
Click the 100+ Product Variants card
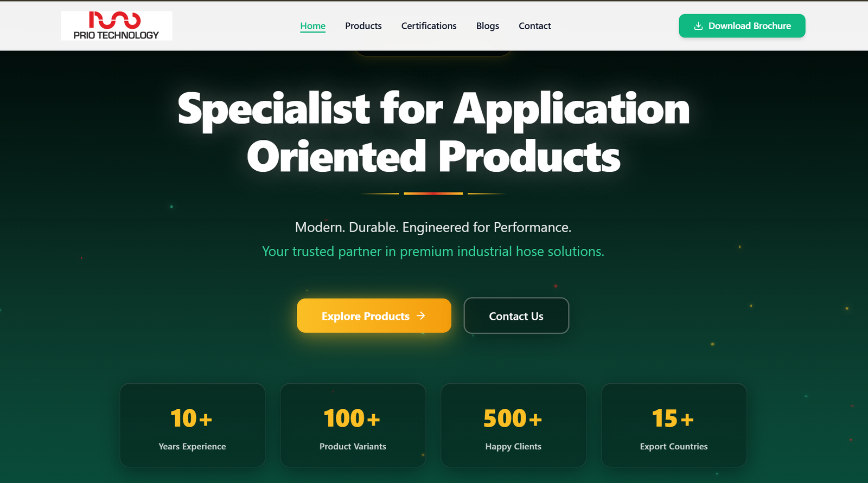353,426
